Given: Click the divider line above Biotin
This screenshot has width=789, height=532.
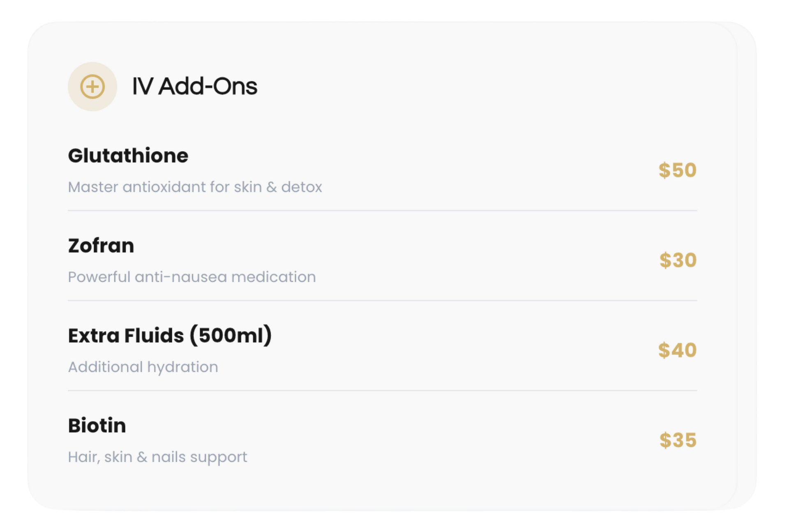Looking at the screenshot, I should [x=382, y=391].
